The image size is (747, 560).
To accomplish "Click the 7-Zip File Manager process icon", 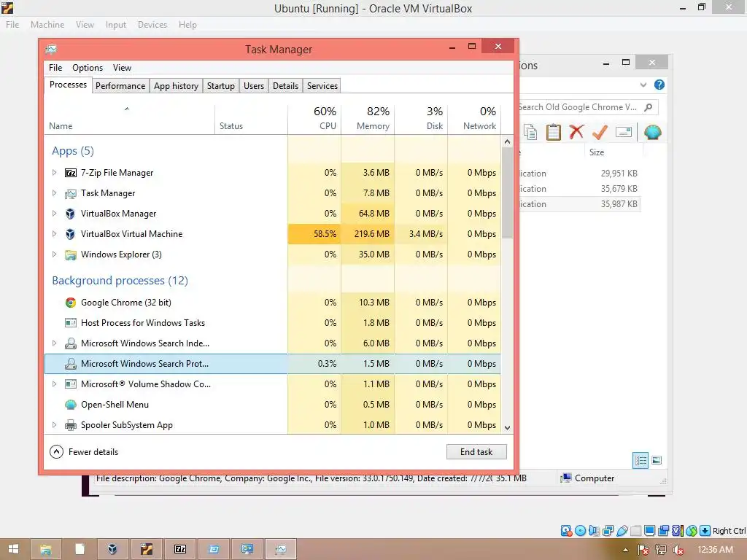I will click(71, 173).
